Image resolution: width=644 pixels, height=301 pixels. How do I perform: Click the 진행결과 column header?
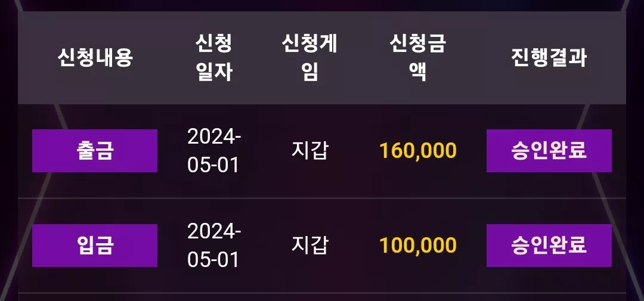549,57
